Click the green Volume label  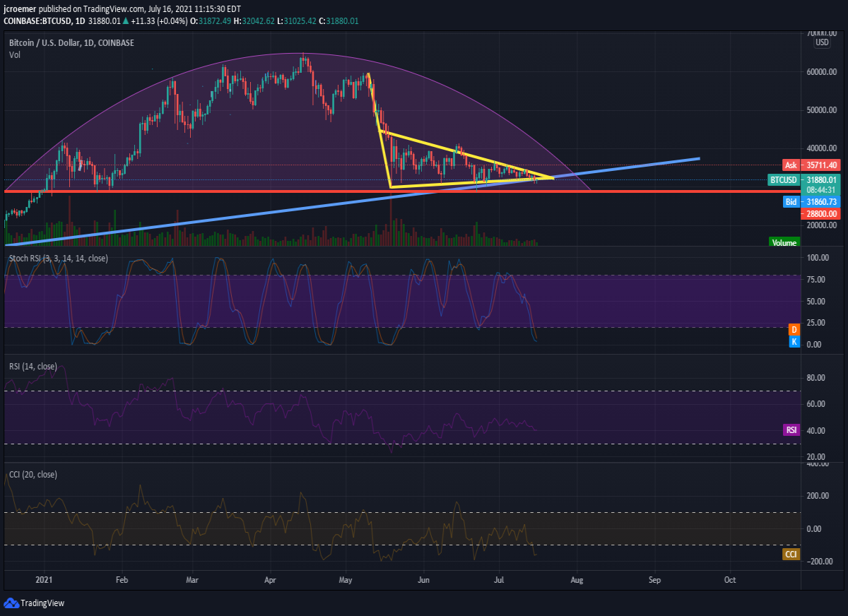[784, 242]
